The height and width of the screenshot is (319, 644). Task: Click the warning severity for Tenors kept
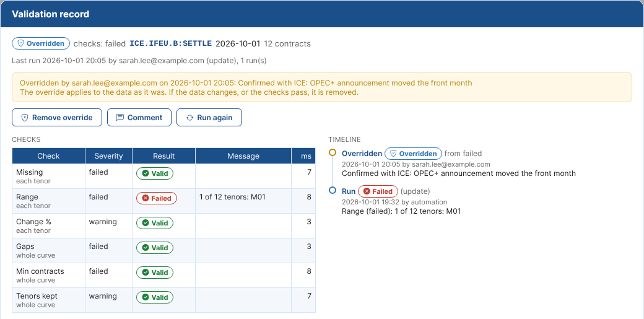pyautogui.click(x=103, y=296)
